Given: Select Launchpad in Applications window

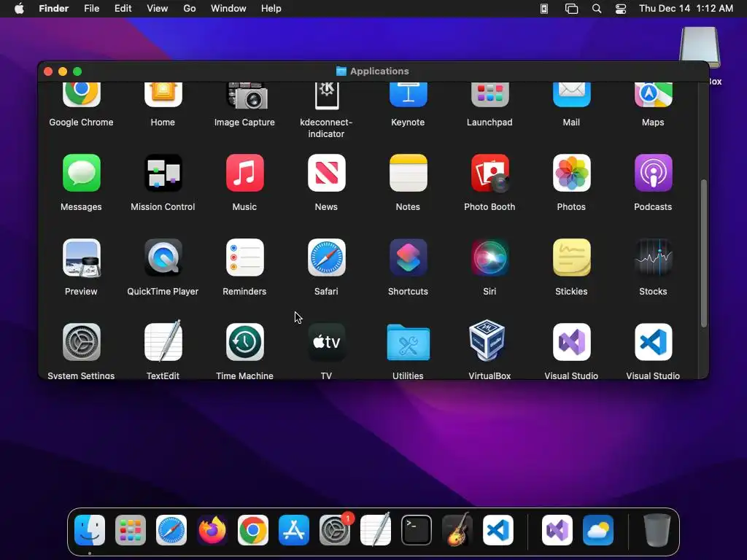Looking at the screenshot, I should [489, 94].
